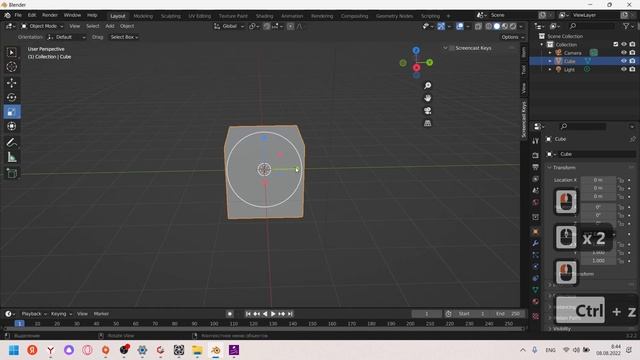Hide the Light in viewport
Screen dimensions: 640x360
(x=624, y=69)
